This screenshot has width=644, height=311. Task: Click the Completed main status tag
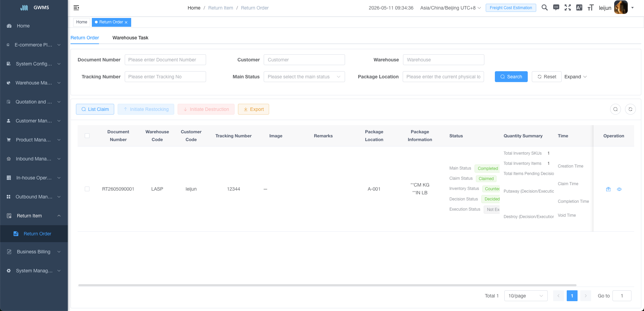[487, 169]
